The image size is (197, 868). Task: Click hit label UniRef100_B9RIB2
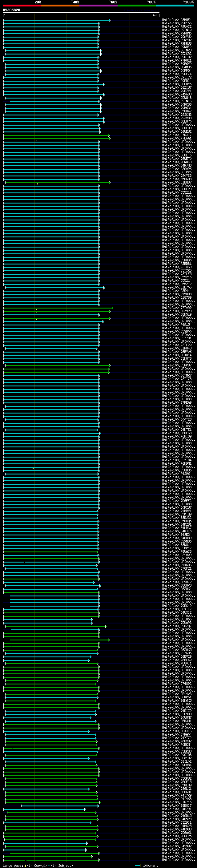click(177, 57)
